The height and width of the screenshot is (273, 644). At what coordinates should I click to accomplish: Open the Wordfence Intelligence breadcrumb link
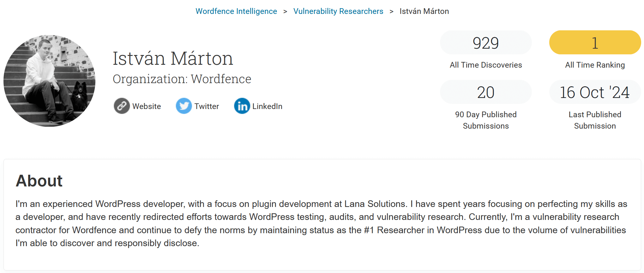(x=236, y=11)
